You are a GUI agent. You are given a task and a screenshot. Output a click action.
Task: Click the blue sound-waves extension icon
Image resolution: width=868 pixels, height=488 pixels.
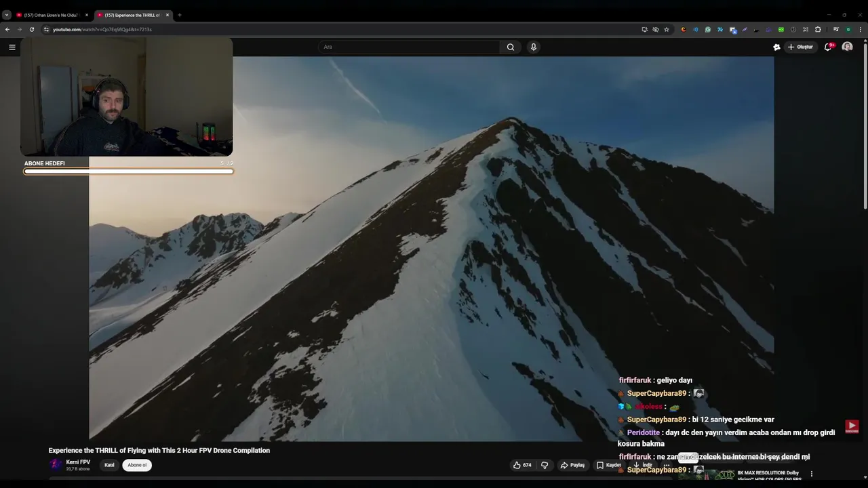pyautogui.click(x=696, y=29)
